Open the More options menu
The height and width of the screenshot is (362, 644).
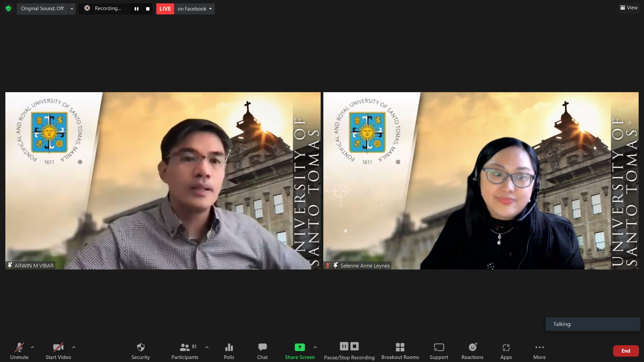click(x=539, y=348)
